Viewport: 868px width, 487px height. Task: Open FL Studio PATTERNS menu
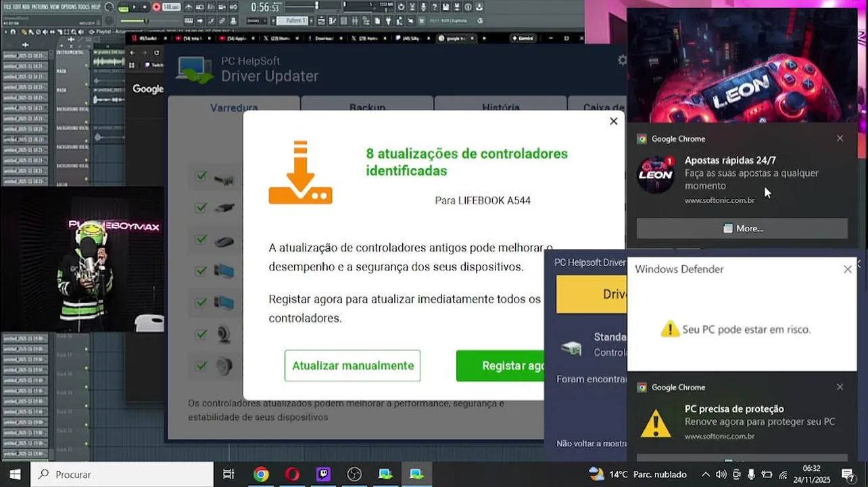[39, 7]
